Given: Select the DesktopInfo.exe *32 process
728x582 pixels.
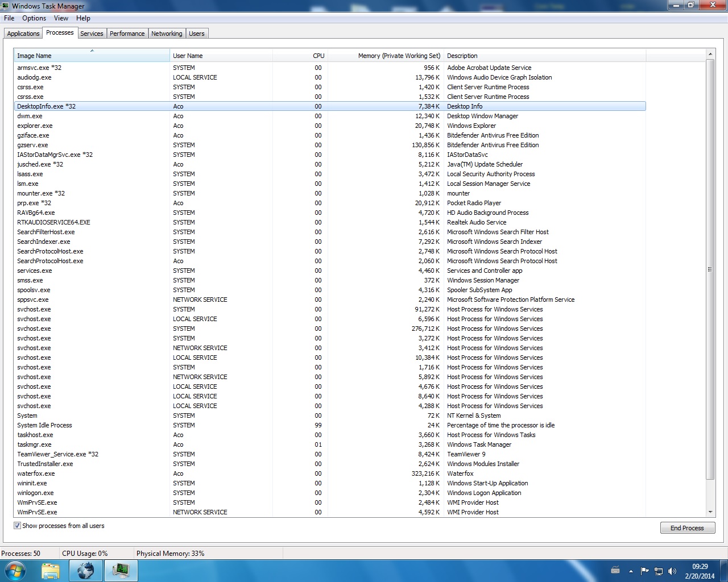Looking at the screenshot, I should [x=330, y=106].
